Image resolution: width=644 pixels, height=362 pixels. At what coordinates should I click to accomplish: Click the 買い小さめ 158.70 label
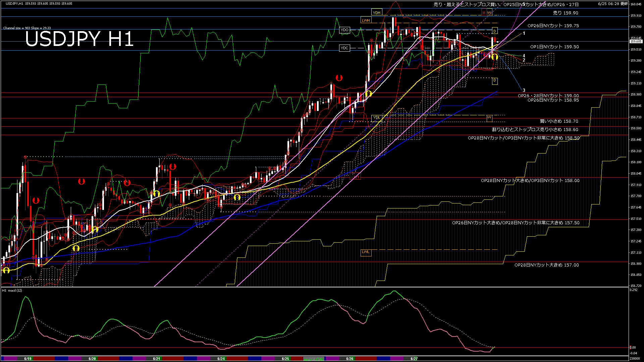[x=559, y=121]
